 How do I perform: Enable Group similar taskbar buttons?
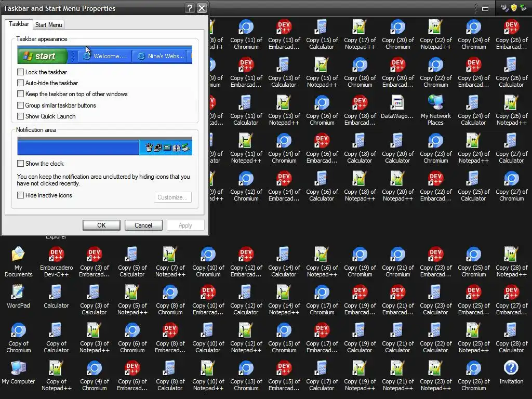[x=21, y=105]
